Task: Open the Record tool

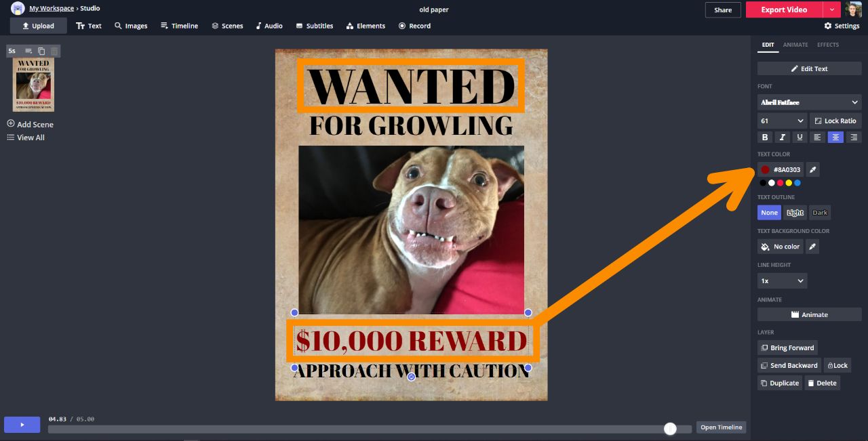Action: point(414,26)
